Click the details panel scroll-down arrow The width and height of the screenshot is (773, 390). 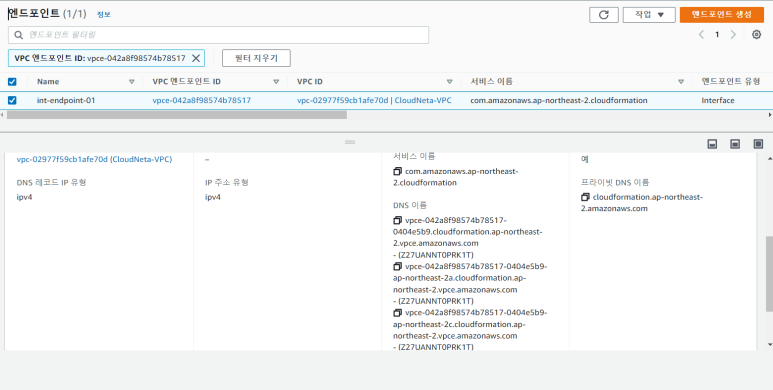(x=770, y=345)
